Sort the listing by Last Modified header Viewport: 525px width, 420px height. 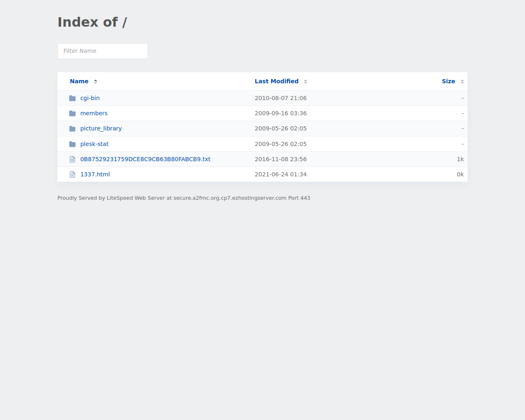[276, 81]
